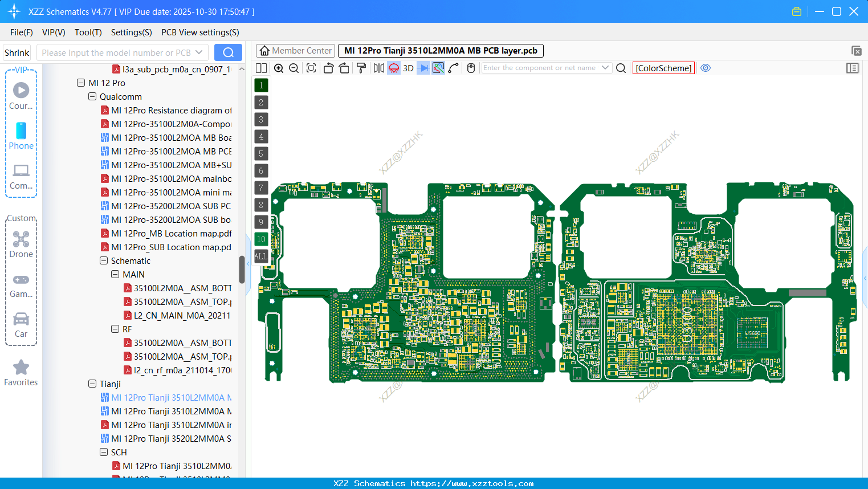Image resolution: width=868 pixels, height=489 pixels.
Task: Click the Member Center button
Action: pyautogui.click(x=295, y=50)
